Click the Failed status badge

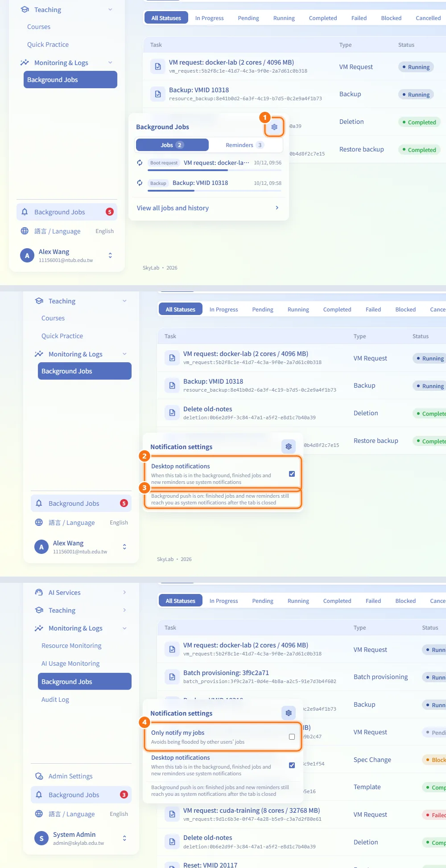(x=434, y=815)
